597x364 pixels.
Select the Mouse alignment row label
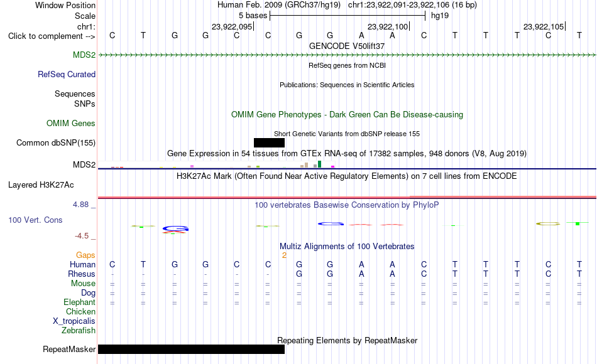click(x=83, y=284)
